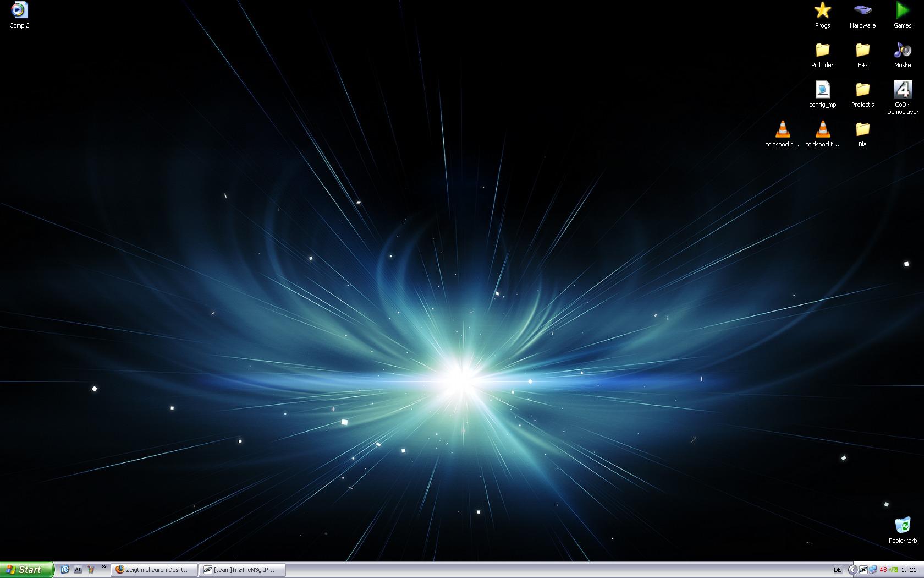Select the second coldshockt VLC file

(x=822, y=134)
